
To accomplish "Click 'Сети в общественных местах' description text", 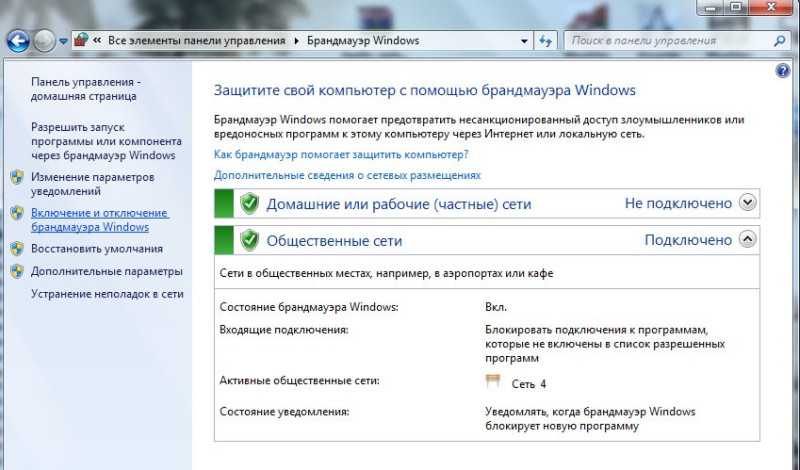I will coord(386,274).
